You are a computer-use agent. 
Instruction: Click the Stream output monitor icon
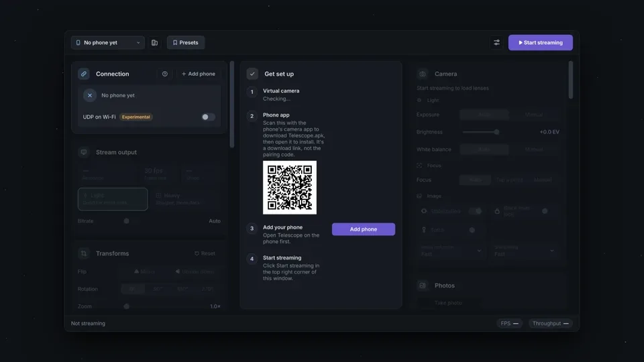(84, 152)
